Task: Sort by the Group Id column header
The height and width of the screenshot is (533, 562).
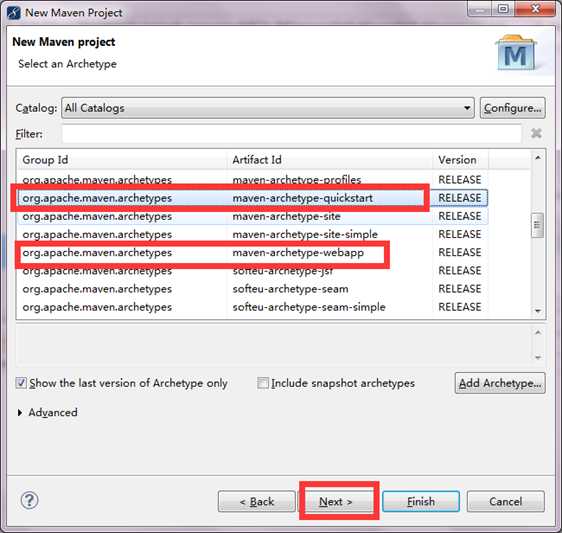Action: click(122, 160)
